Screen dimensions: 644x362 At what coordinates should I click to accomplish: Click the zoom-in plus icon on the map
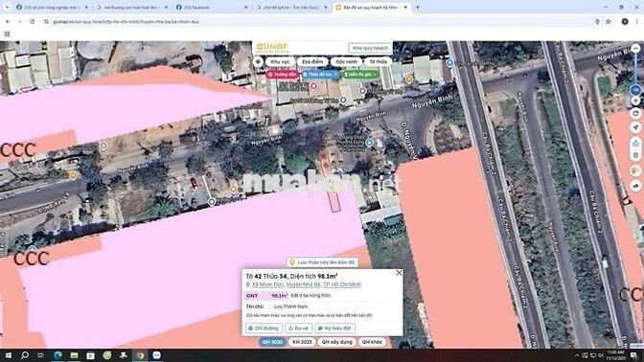pos(635,101)
